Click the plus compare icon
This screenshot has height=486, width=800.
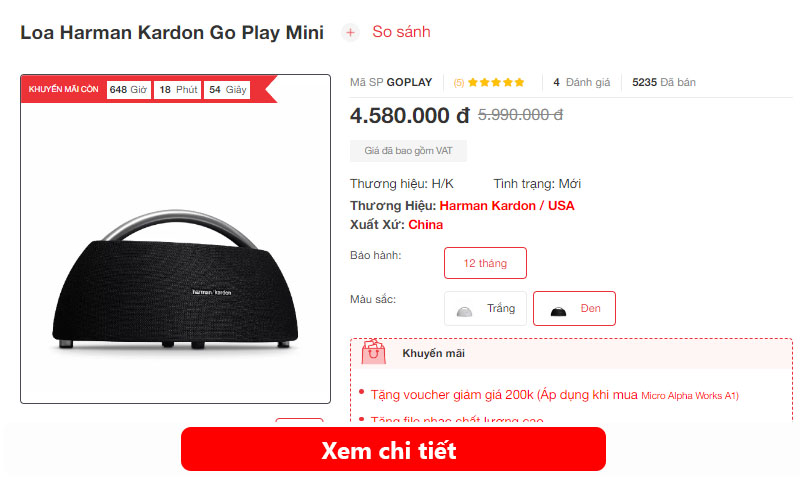[350, 33]
